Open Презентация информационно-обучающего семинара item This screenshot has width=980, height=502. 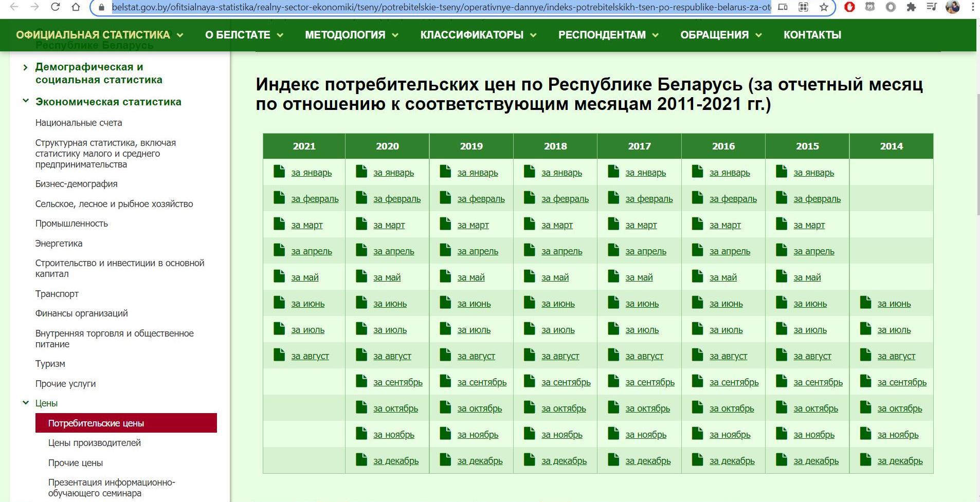click(112, 488)
